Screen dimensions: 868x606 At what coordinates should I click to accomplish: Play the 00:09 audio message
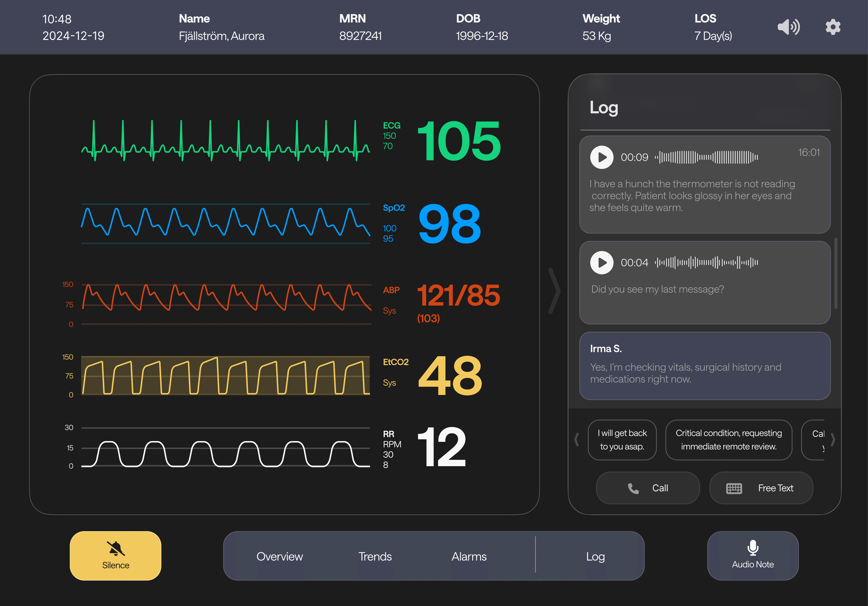[x=601, y=157]
